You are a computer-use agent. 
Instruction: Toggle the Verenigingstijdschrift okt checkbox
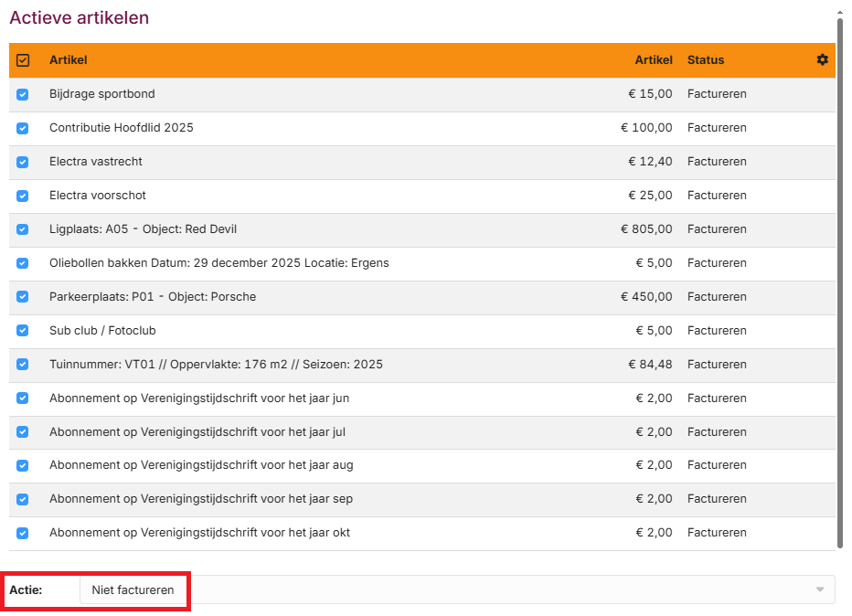22,533
